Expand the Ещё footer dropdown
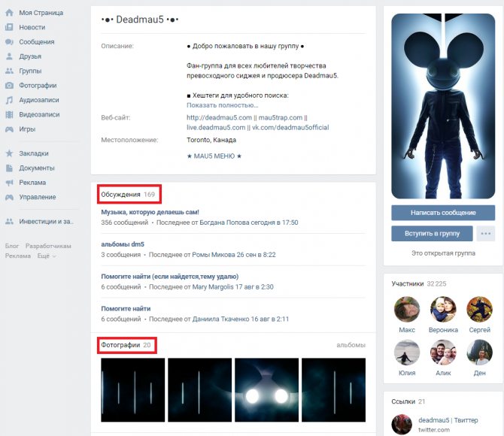This screenshot has width=504, height=436. [x=47, y=256]
